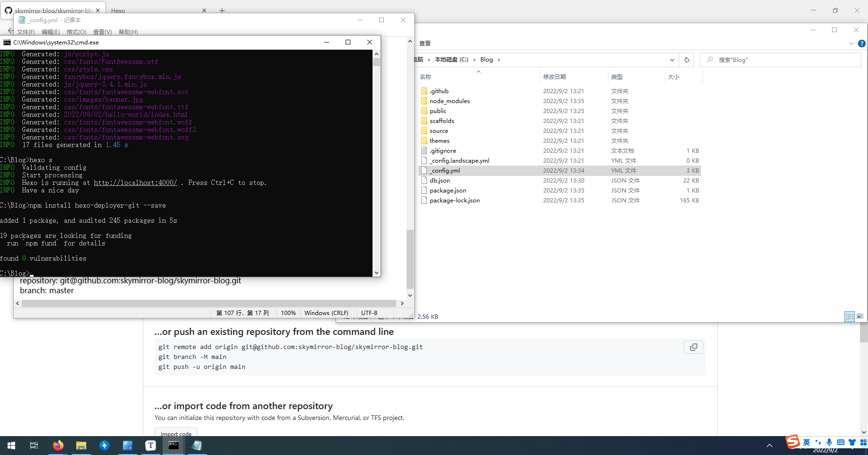The image size is (868, 455).
Task: Open the Explorer 查看 ribbon tab
Action: pyautogui.click(x=425, y=43)
